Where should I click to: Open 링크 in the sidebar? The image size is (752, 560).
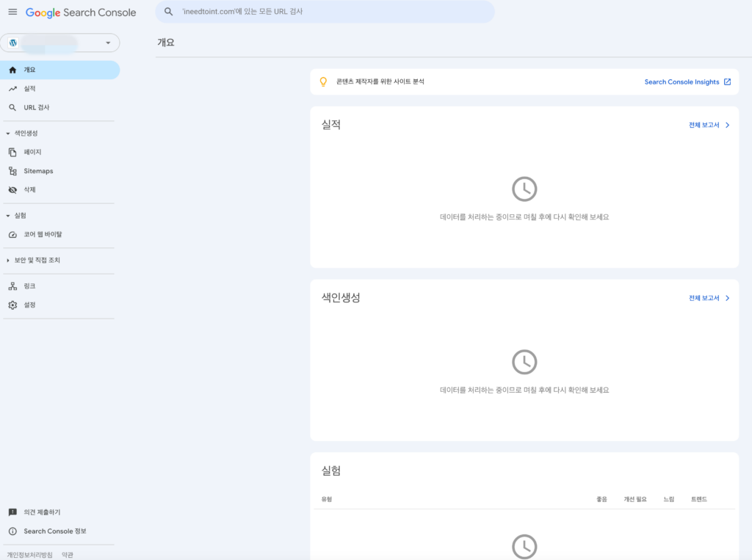pos(59,286)
